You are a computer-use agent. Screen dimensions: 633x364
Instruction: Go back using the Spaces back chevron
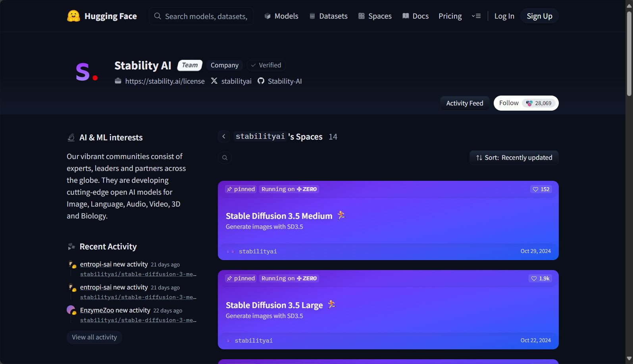point(224,136)
